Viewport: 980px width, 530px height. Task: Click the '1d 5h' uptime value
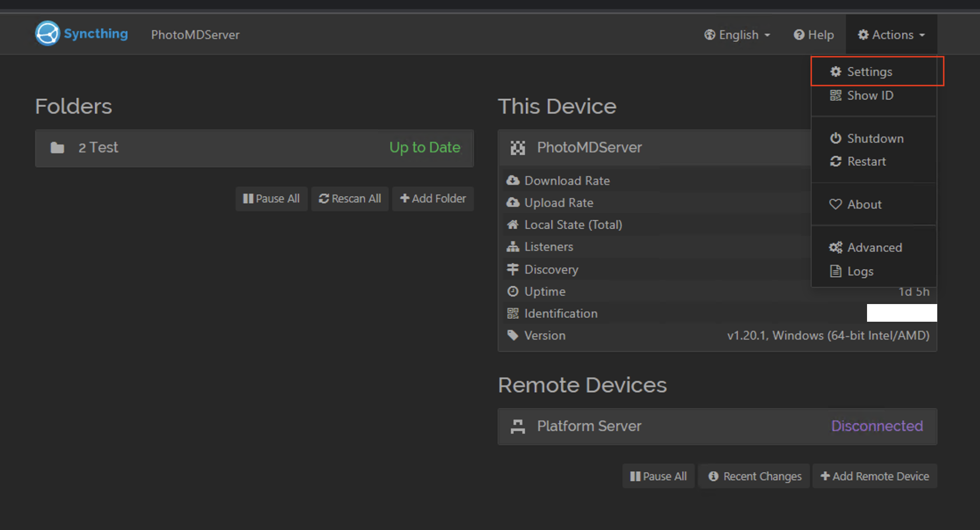point(914,291)
